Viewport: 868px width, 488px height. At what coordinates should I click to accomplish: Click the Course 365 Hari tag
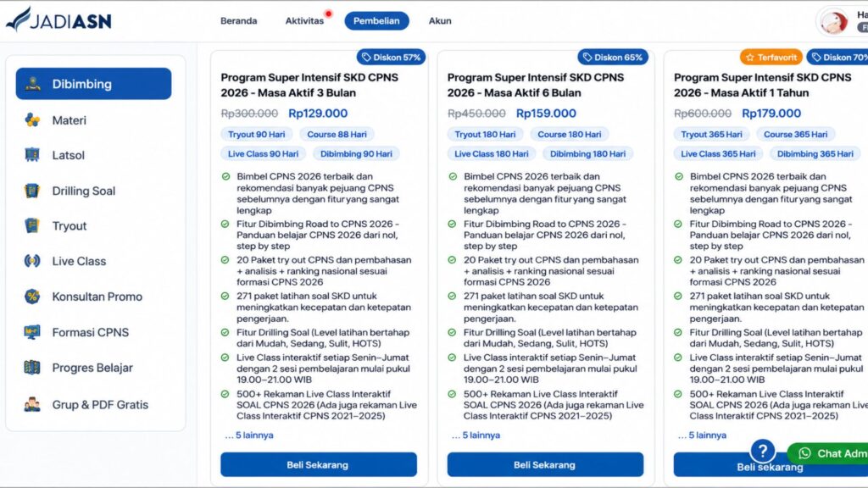point(795,135)
